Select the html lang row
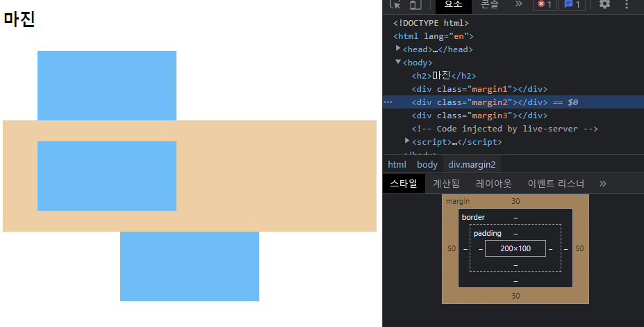Screen dimensions: 644x327 coord(434,36)
